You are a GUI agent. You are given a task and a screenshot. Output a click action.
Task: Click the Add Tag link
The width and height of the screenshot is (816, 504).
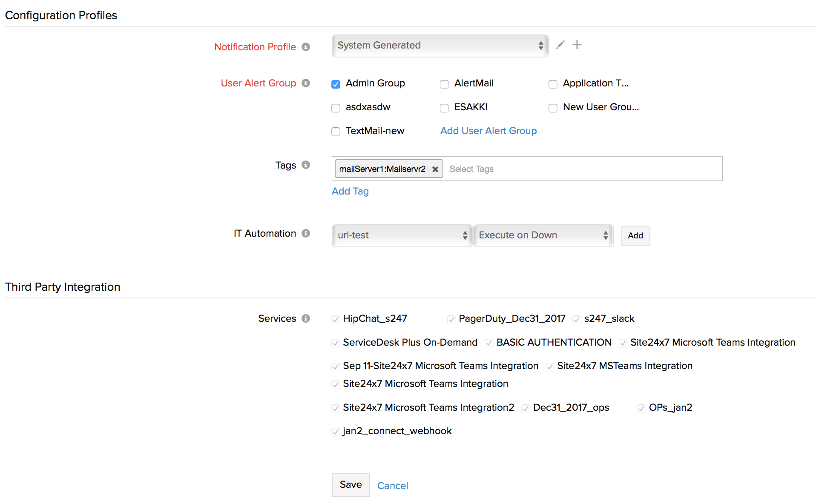click(x=350, y=191)
